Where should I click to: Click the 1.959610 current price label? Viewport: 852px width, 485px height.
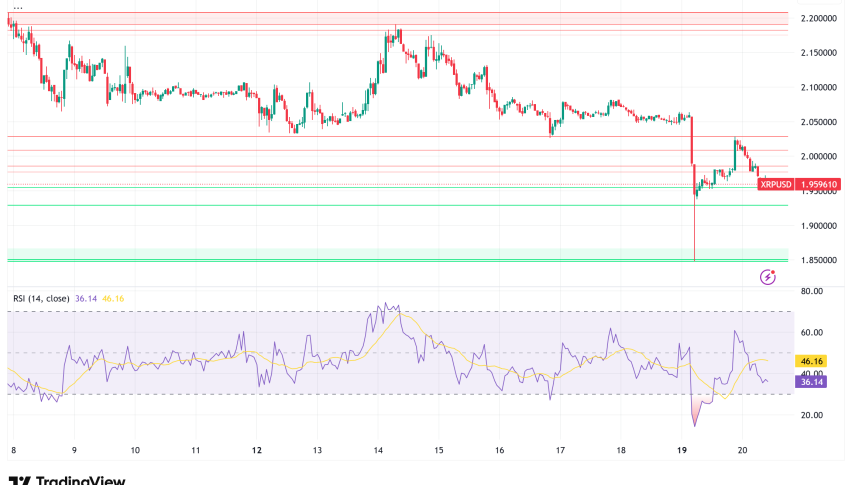[x=821, y=184]
